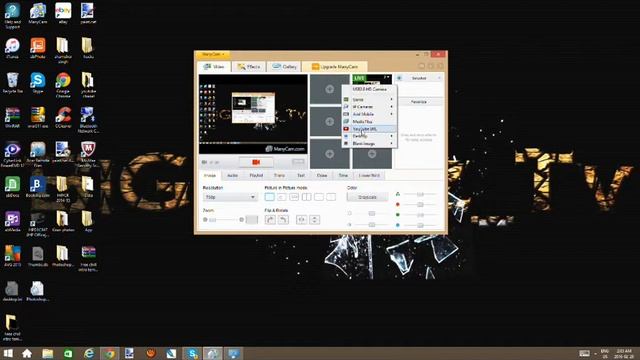The image size is (640, 360).
Task: Expand the Desktop submenu
Action: [x=369, y=136]
